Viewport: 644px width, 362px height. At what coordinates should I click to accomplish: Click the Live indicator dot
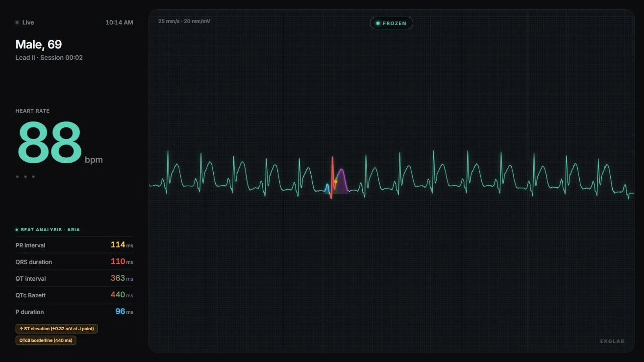pos(17,23)
